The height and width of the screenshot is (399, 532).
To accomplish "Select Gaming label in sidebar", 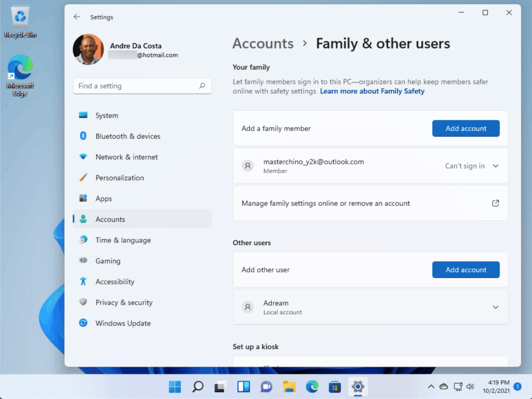I will pos(108,261).
